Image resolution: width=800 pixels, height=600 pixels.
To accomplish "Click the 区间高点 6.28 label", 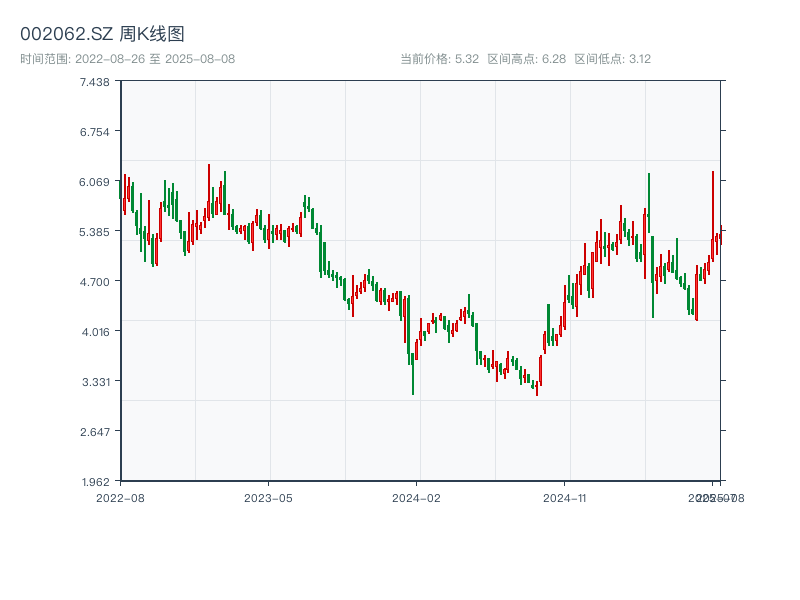I will pos(526,59).
